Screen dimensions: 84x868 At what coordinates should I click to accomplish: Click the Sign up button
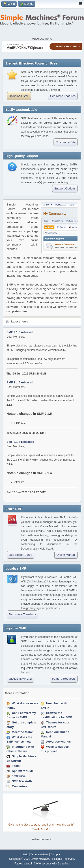tap(26, 4)
